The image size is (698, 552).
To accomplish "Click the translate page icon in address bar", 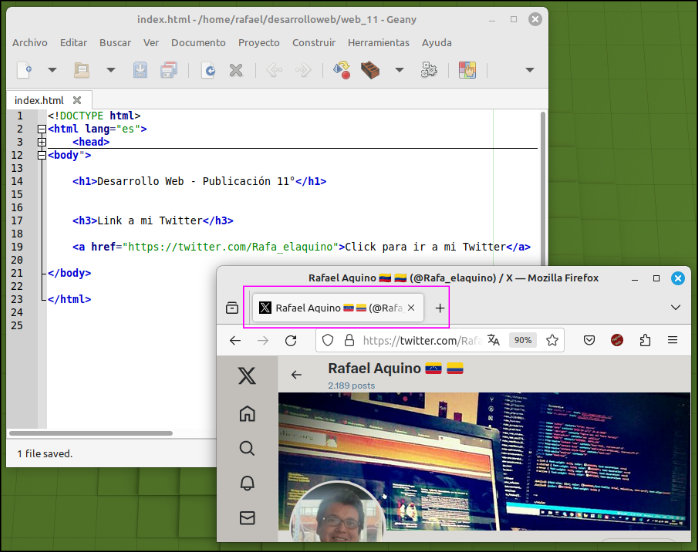I will point(493,341).
